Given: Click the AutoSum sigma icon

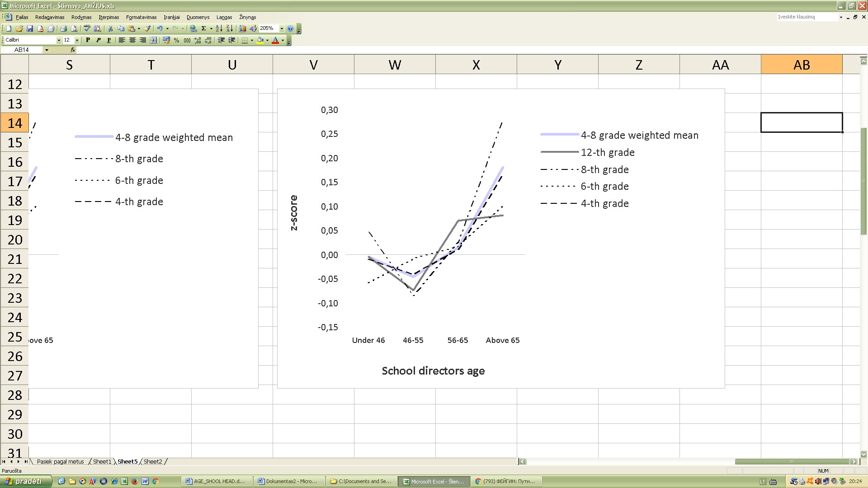Looking at the screenshot, I should click(204, 28).
